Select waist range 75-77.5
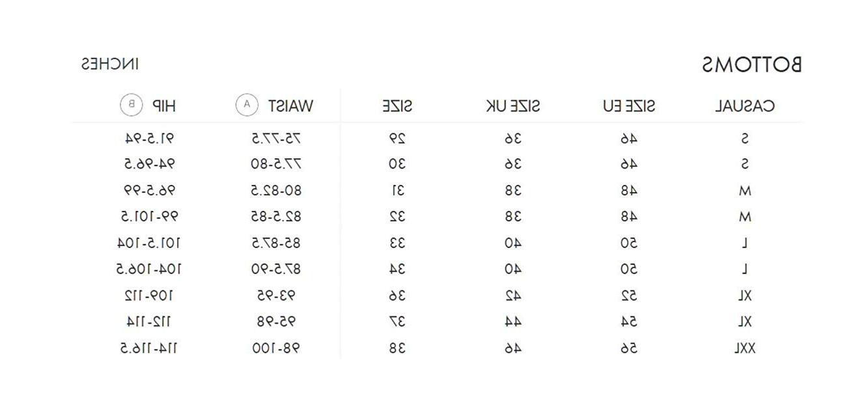The image size is (868, 418). [277, 138]
